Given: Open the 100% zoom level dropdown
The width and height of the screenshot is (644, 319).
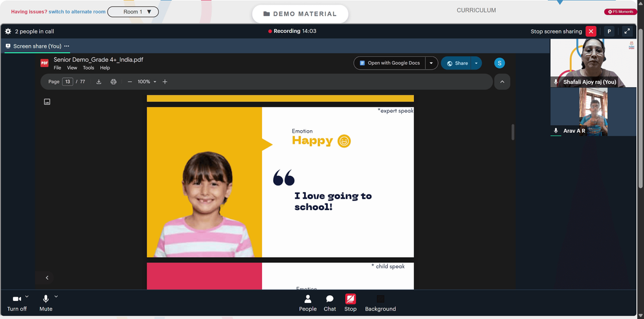Looking at the screenshot, I should point(147,81).
